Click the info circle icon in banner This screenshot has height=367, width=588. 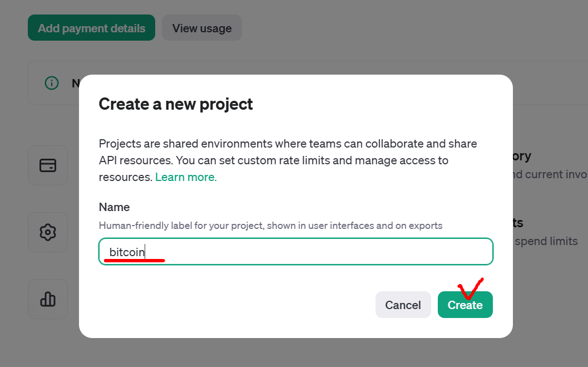click(52, 83)
